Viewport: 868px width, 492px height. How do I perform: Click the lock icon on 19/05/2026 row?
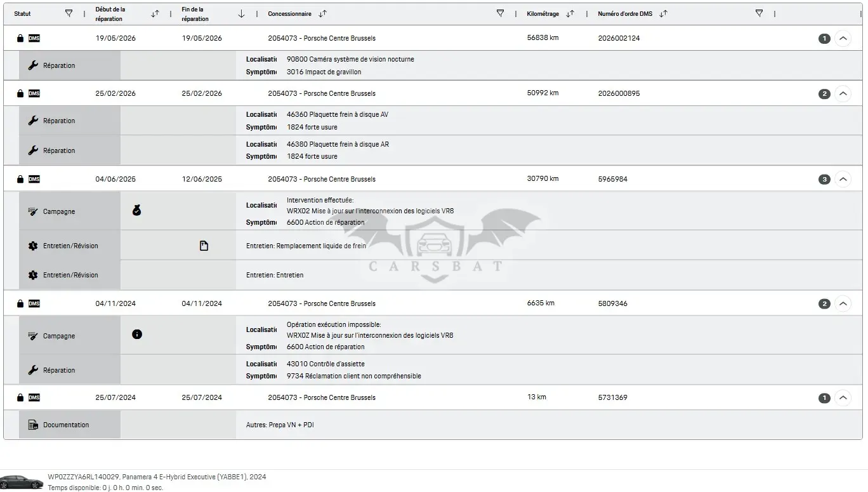pyautogui.click(x=20, y=38)
